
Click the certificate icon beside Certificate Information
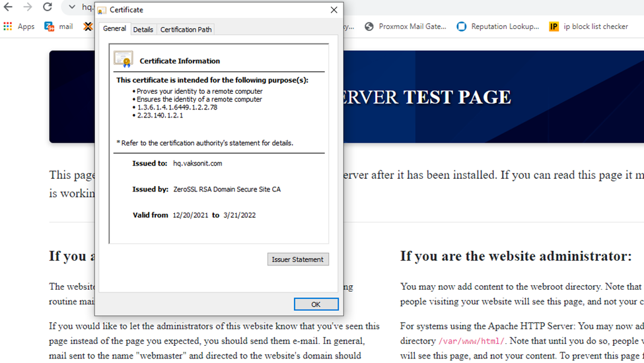[x=123, y=59]
